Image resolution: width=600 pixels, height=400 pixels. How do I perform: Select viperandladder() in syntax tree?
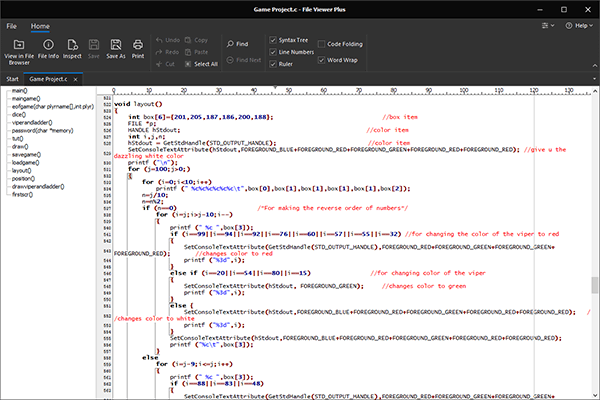coord(32,122)
